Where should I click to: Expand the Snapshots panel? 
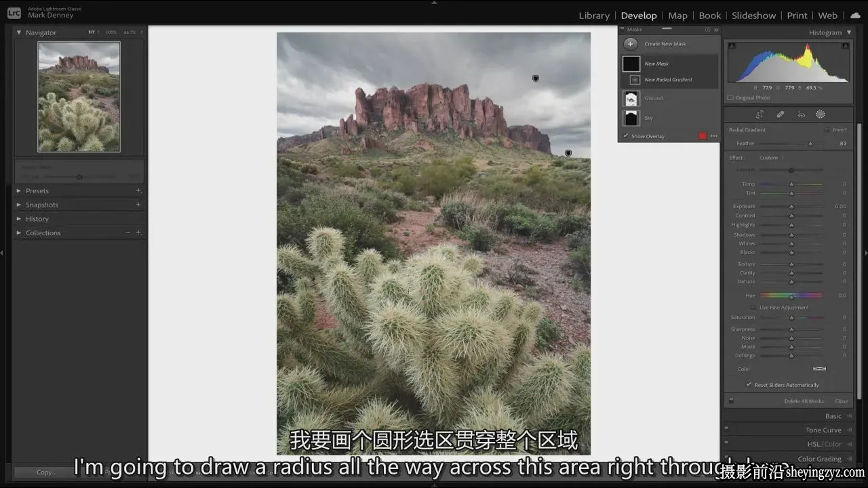(19, 205)
